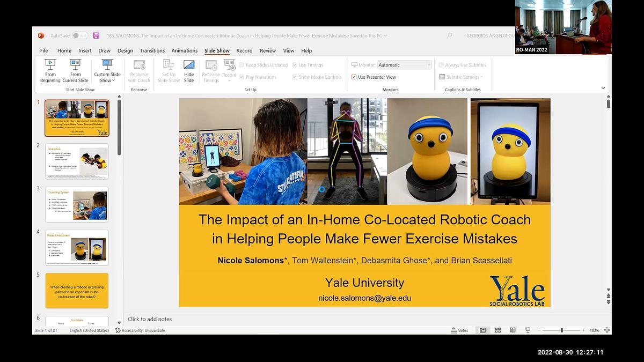Select slide 5 yellow question thumbnail
644x362 pixels.
[77, 291]
